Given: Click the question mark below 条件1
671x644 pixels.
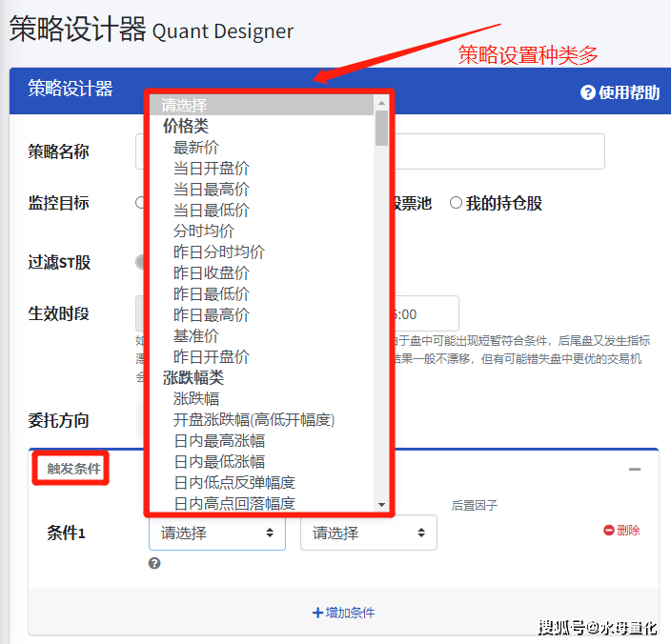Looking at the screenshot, I should pos(154,563).
